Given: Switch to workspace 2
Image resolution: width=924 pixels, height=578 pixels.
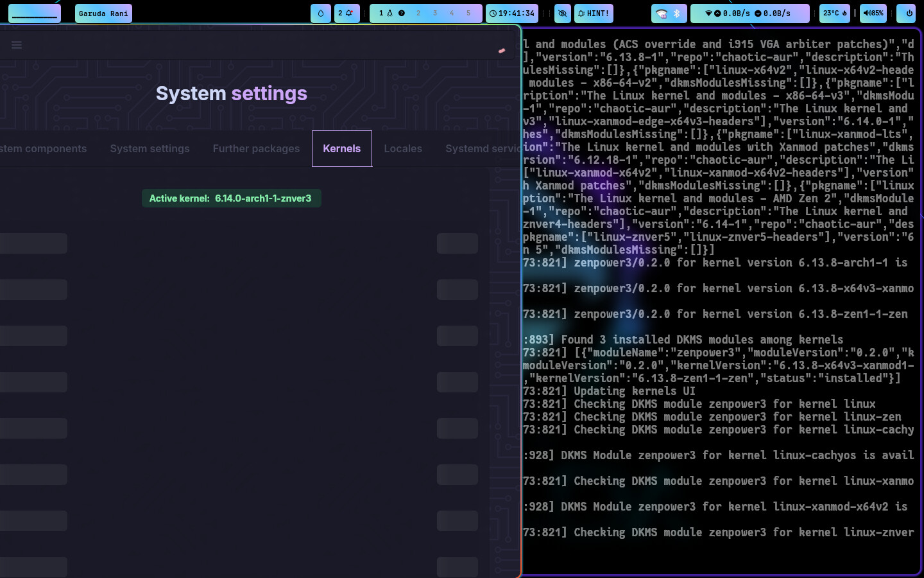Looking at the screenshot, I should 418,13.
